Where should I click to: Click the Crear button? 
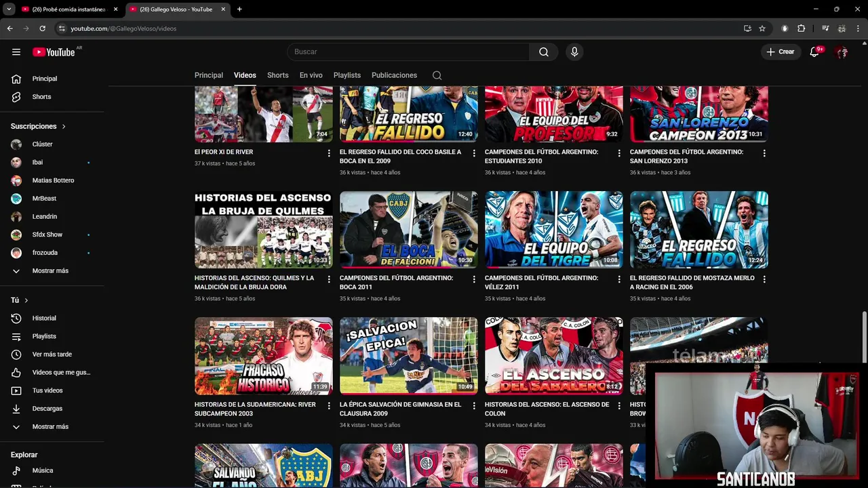(x=781, y=52)
